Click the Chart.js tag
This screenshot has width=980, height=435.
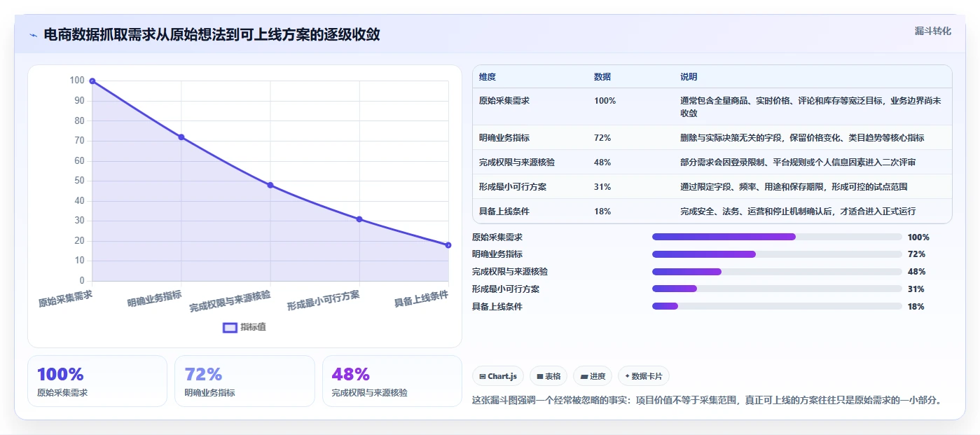pos(498,376)
